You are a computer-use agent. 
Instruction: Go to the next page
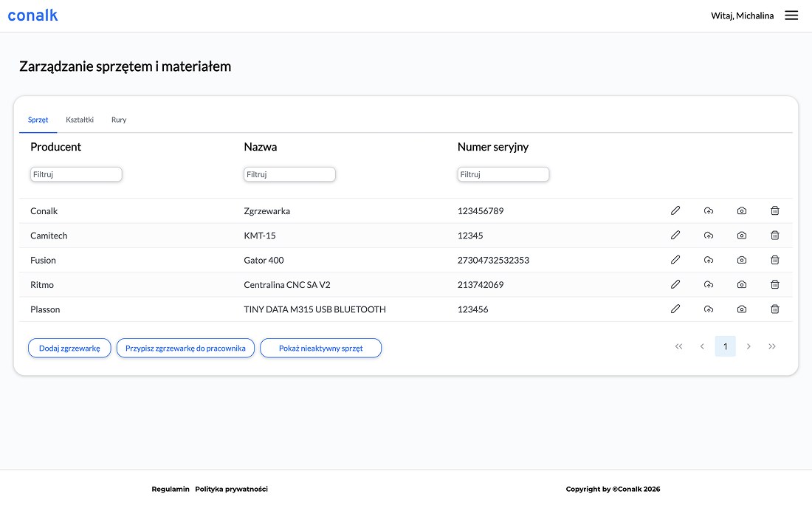(x=749, y=346)
